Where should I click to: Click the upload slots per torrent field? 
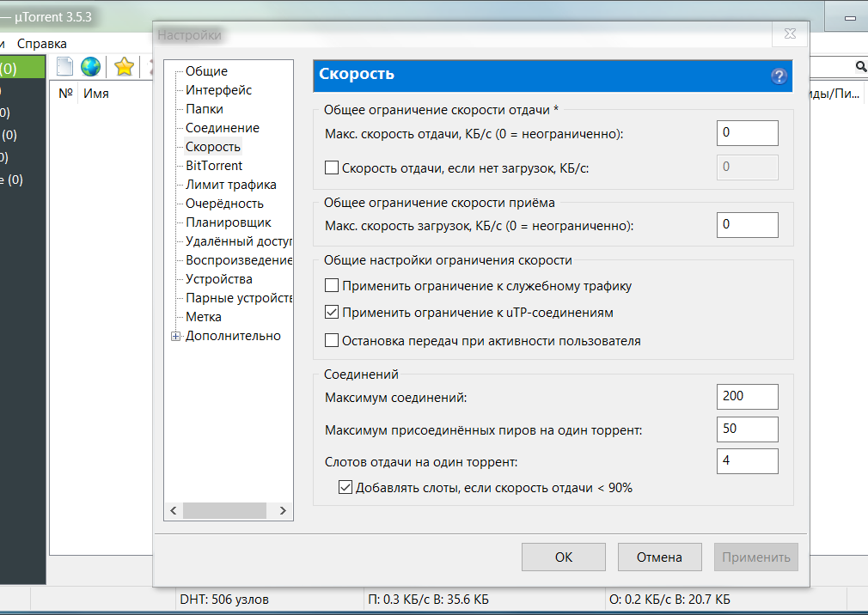coord(748,461)
